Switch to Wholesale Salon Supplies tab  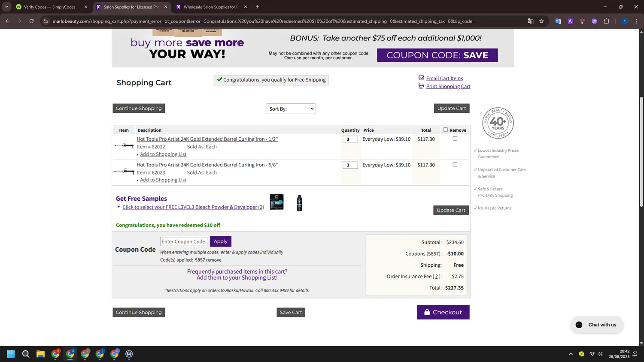click(x=211, y=7)
